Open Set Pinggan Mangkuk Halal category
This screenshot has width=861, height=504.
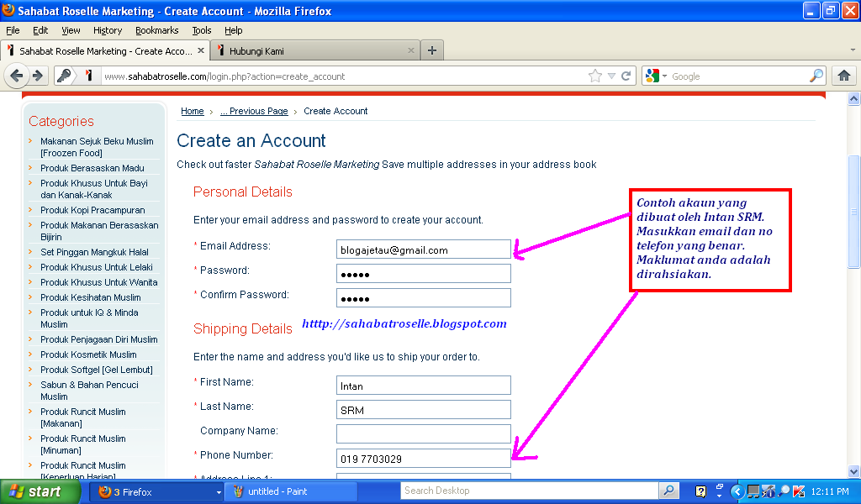(x=94, y=252)
